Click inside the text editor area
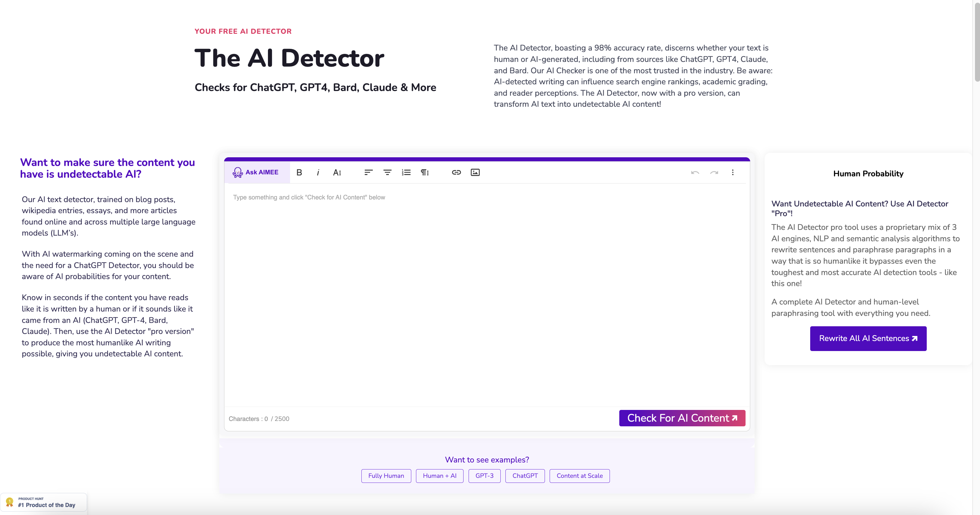Viewport: 980px width, 515px height. click(487, 295)
